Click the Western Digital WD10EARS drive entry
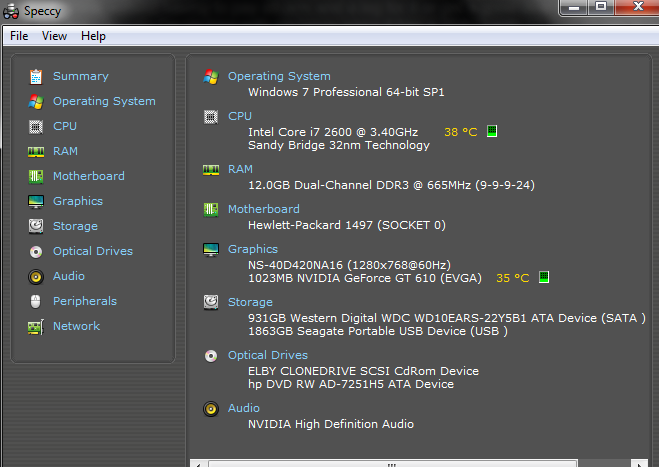 click(x=447, y=318)
